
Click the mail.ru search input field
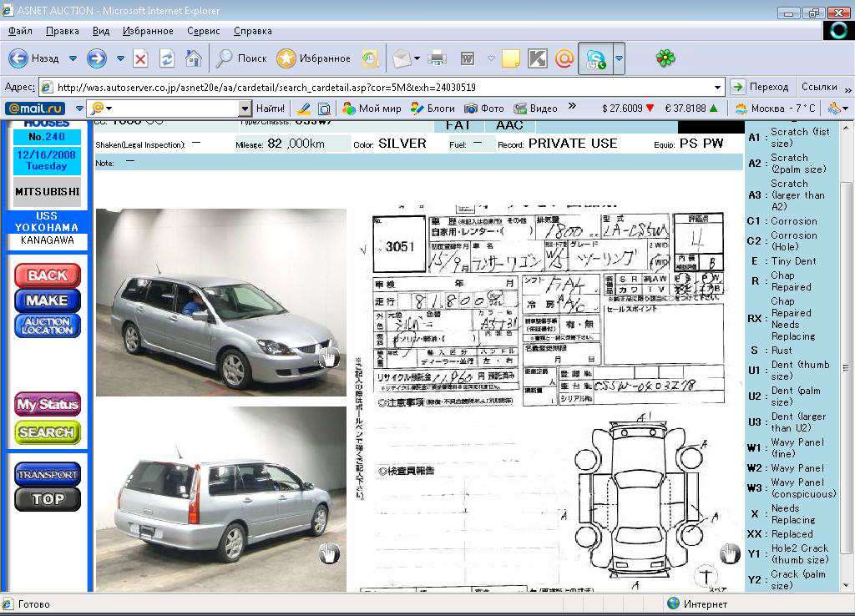click(x=169, y=109)
